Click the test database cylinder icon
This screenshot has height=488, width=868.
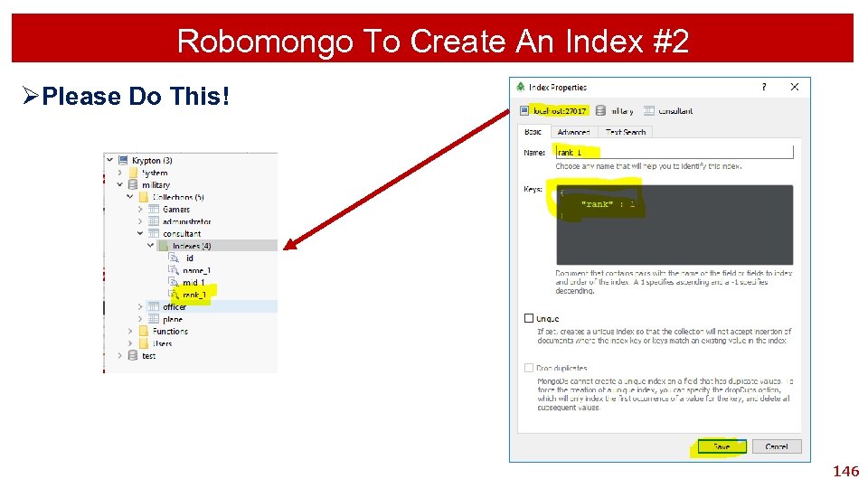point(133,355)
